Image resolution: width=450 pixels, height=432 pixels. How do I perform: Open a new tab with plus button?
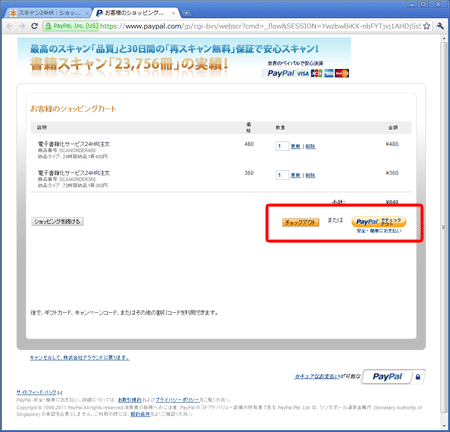[187, 13]
